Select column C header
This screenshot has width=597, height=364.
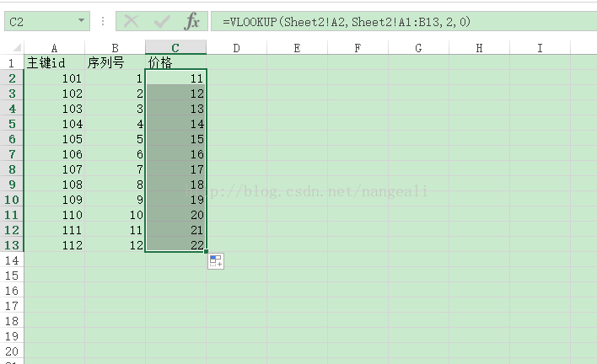(x=175, y=47)
